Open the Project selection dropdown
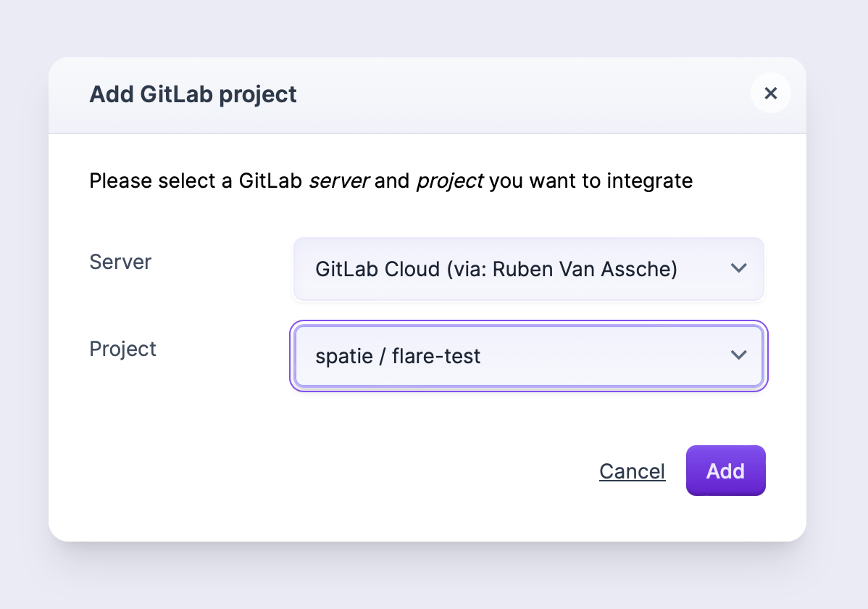 pos(528,356)
